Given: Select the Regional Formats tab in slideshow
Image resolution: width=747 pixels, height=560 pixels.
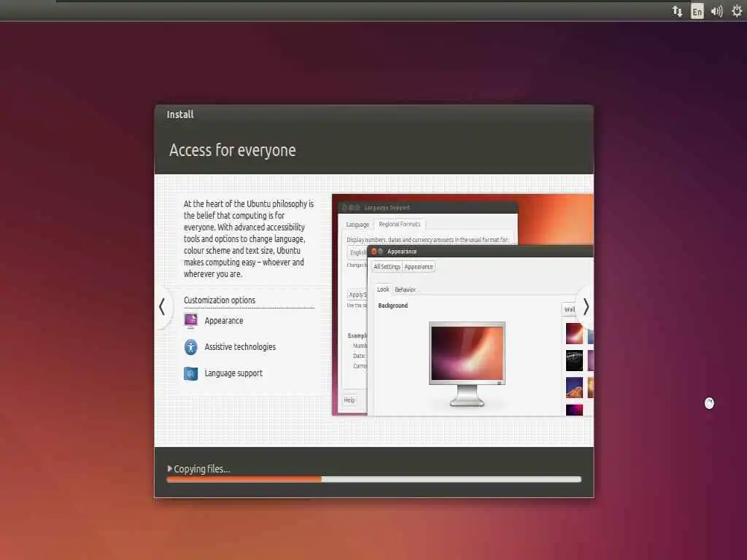Looking at the screenshot, I should pyautogui.click(x=400, y=225).
